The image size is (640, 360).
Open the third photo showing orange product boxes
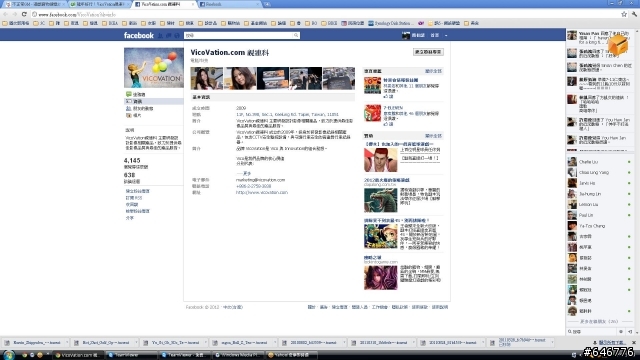[273, 78]
